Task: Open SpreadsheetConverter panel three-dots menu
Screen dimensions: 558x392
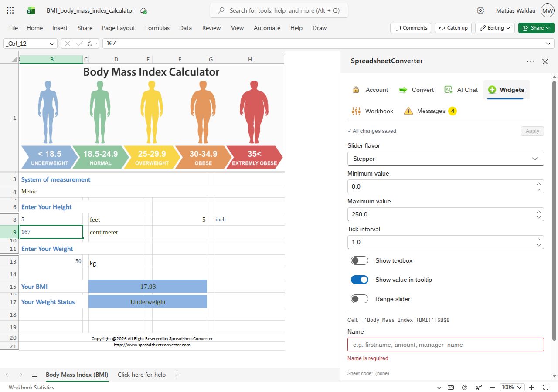Action: [x=531, y=61]
